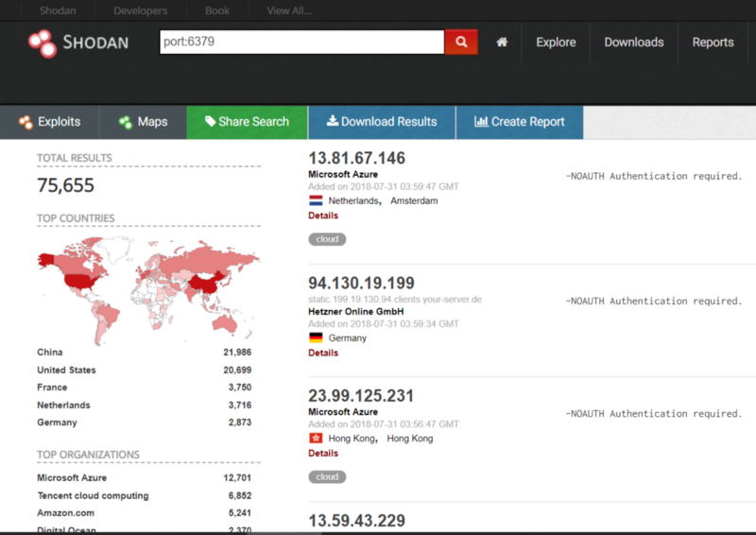
Task: Click the United States count 20,699
Action: [237, 370]
